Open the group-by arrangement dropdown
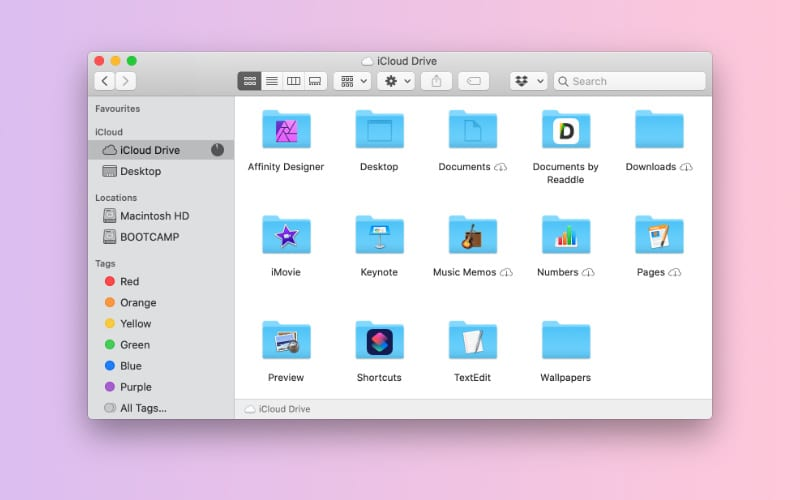This screenshot has width=800, height=500. (x=352, y=81)
